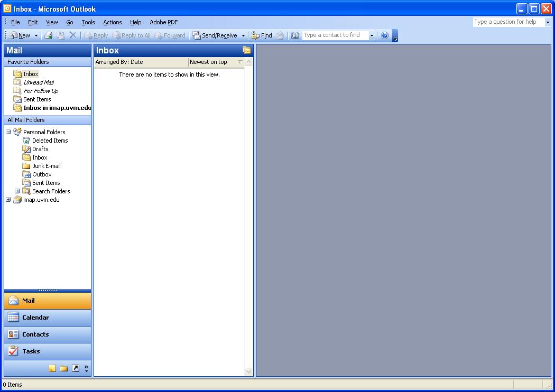This screenshot has width=555, height=392.
Task: Click inside the Type a contact to find field
Action: 333,35
